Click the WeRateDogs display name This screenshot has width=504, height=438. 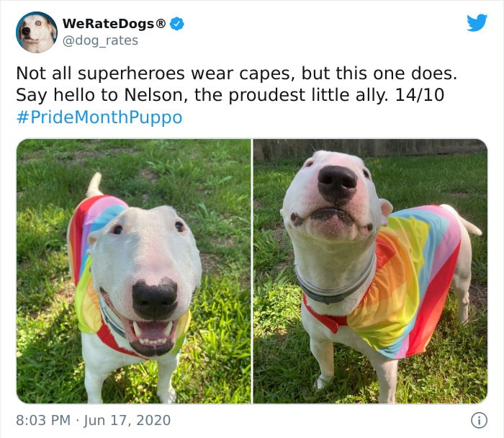114,24
